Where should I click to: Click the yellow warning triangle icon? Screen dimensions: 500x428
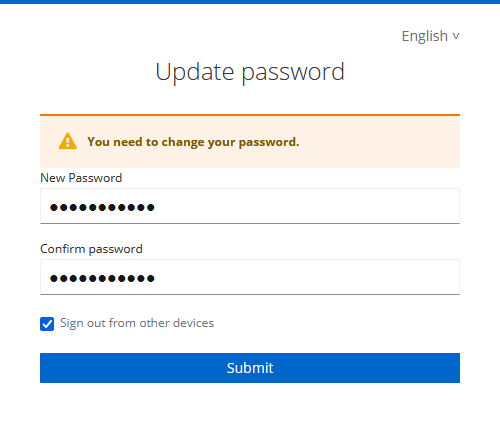tap(68, 141)
